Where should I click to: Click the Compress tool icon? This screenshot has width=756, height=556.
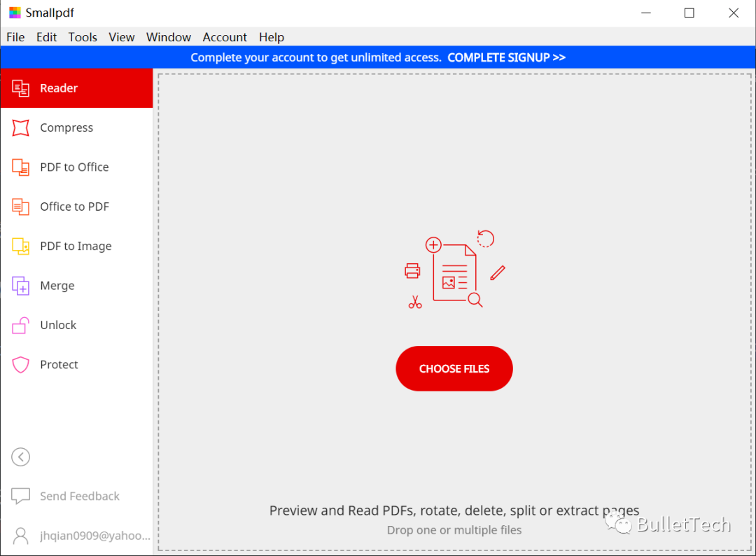(x=20, y=127)
